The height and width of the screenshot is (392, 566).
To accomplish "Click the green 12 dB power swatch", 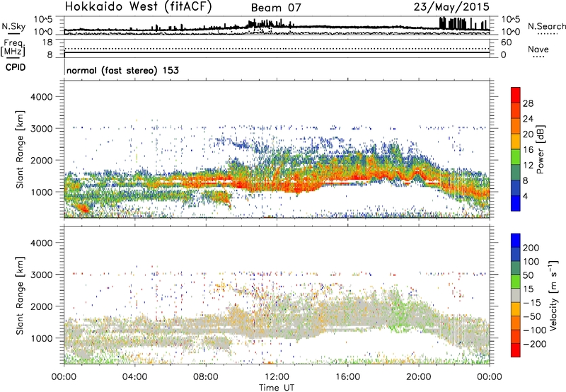I will pos(516,157).
